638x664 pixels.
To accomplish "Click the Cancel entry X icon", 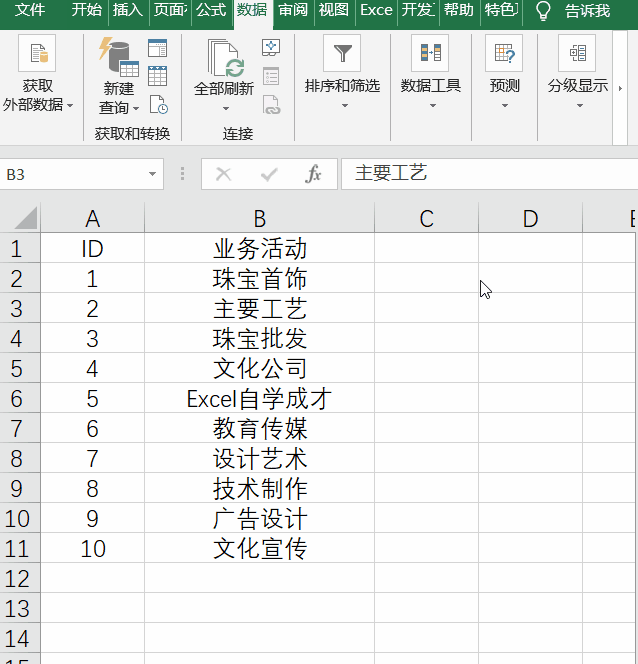I will pyautogui.click(x=224, y=174).
